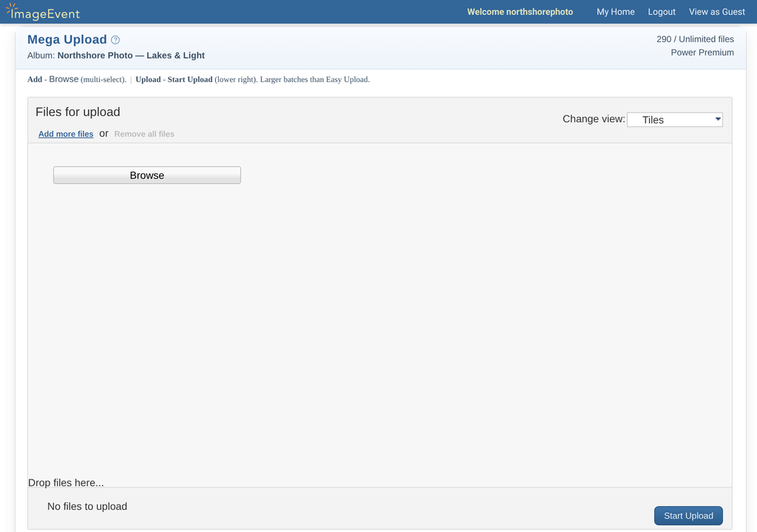Click the Add more files link

click(x=66, y=134)
